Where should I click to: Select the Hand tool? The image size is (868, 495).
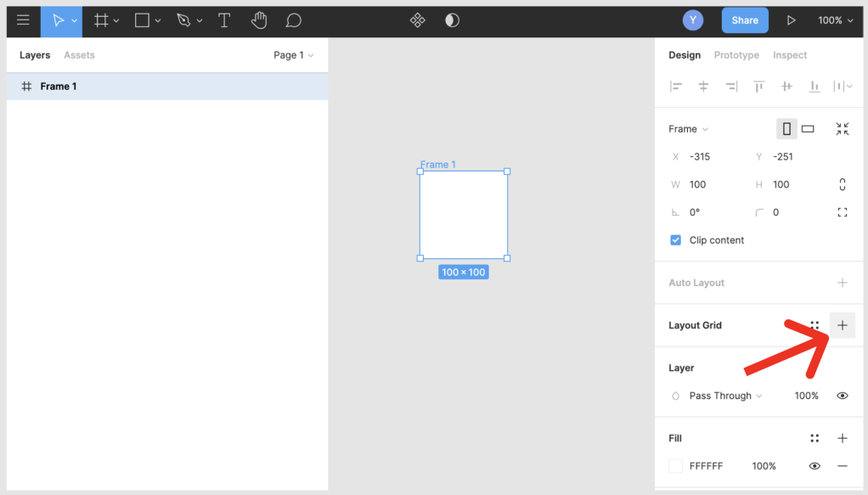(x=259, y=20)
